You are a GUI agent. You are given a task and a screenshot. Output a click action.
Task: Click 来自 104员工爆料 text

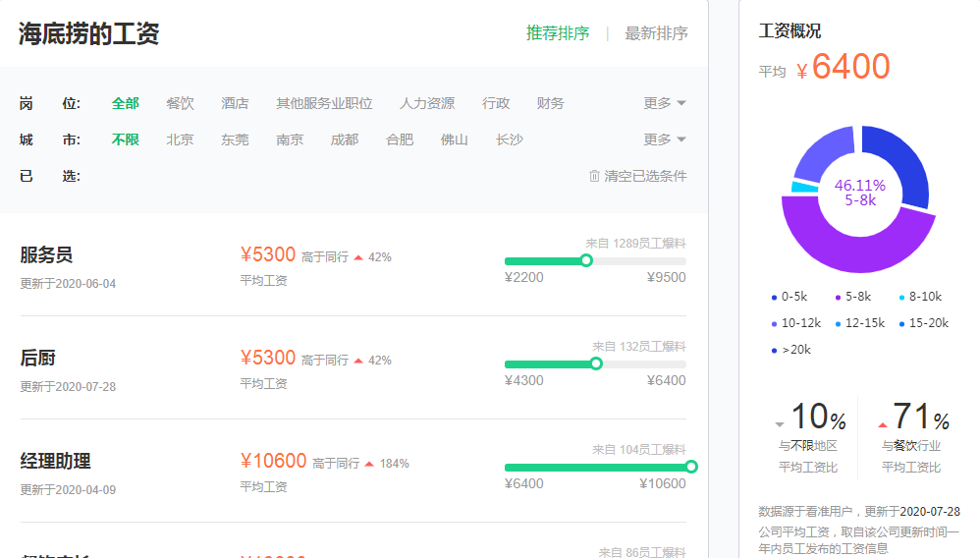tap(639, 450)
